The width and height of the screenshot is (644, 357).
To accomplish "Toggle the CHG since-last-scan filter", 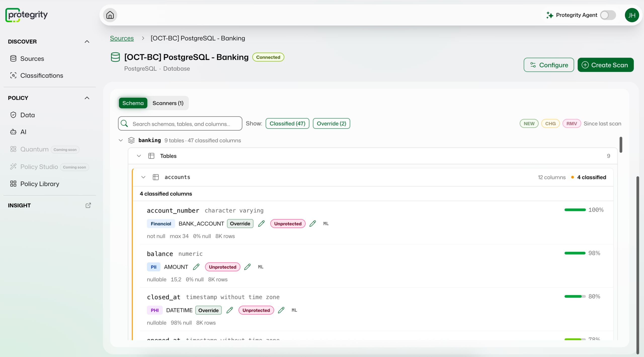I will [550, 124].
